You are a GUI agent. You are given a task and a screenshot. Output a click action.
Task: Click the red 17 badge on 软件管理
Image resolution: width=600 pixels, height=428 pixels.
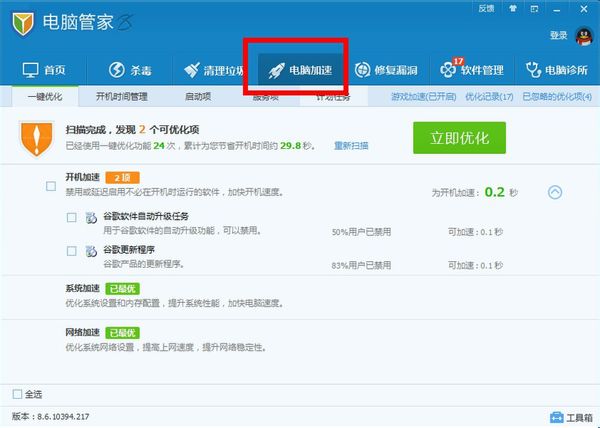[458, 61]
